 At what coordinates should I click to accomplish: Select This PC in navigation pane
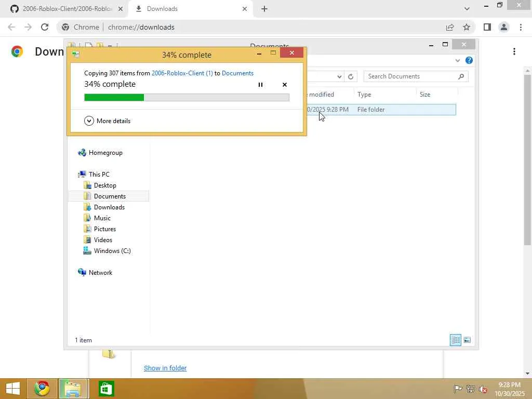click(x=99, y=175)
